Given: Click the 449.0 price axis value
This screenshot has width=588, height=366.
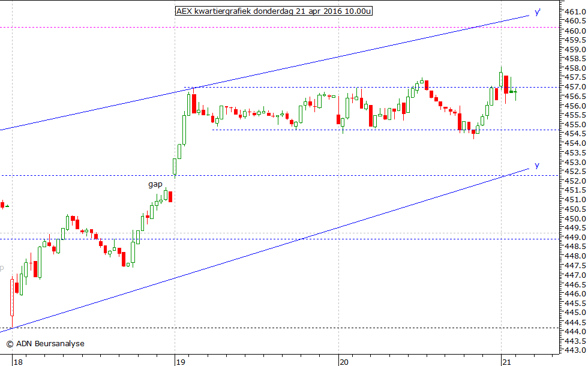Looking at the screenshot, I should [575, 238].
